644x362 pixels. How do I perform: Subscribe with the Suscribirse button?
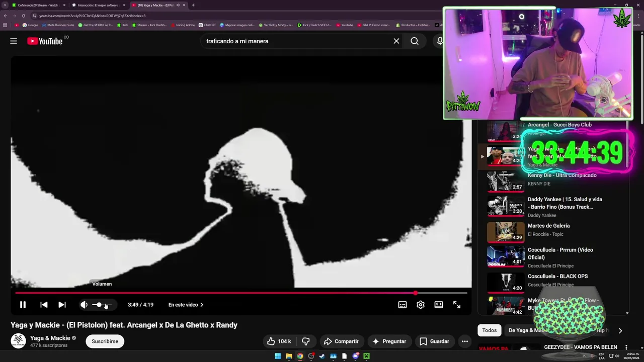pos(105,341)
